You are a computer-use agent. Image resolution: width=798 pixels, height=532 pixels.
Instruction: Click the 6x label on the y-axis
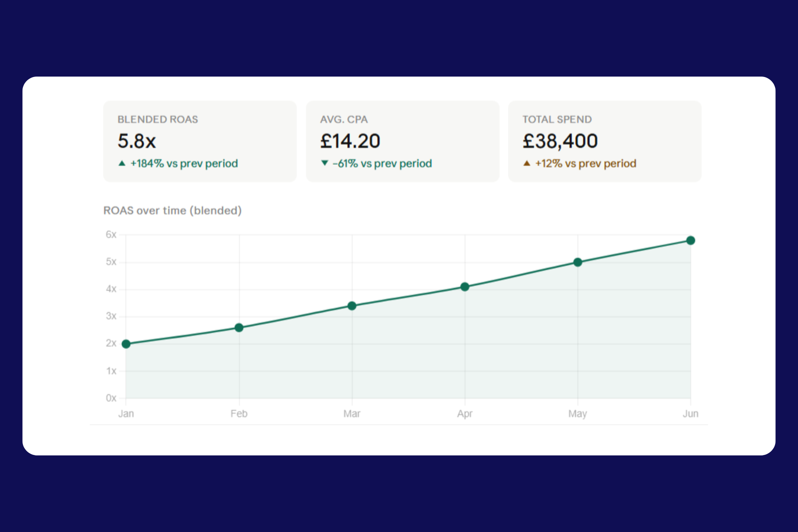[111, 235]
